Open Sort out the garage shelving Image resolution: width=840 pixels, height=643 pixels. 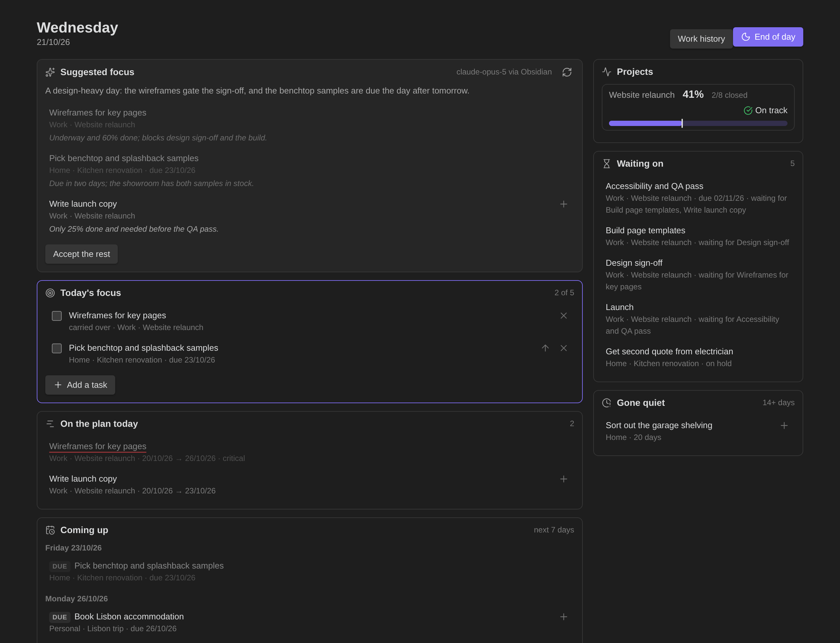coord(659,425)
